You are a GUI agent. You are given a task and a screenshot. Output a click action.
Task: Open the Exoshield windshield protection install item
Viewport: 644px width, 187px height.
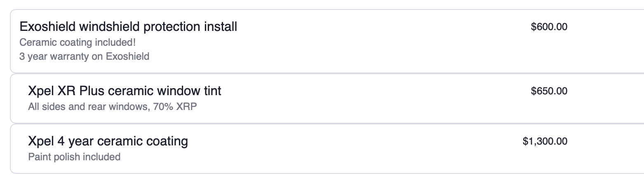click(x=128, y=27)
